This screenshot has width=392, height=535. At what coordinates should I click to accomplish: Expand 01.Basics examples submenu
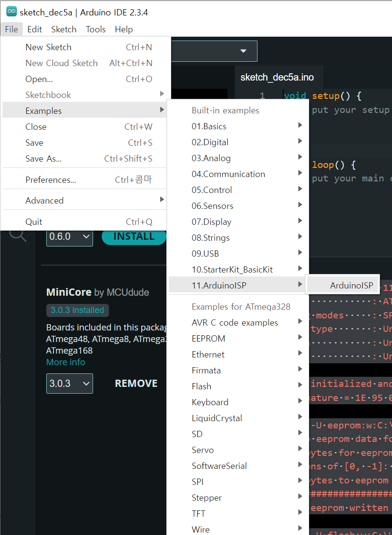[239, 126]
